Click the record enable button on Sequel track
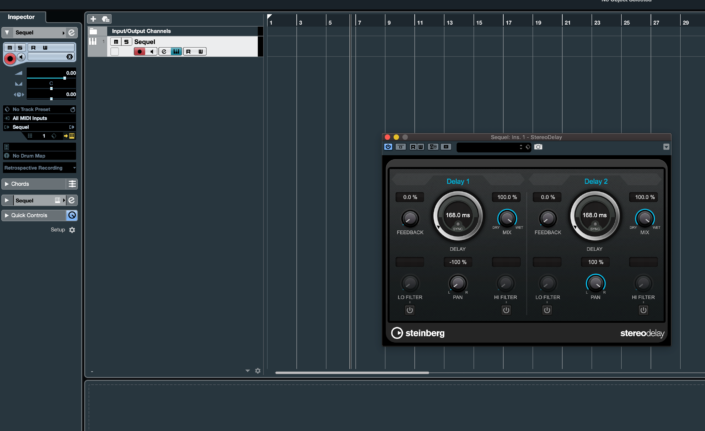This screenshot has height=431, width=705. pyautogui.click(x=139, y=51)
